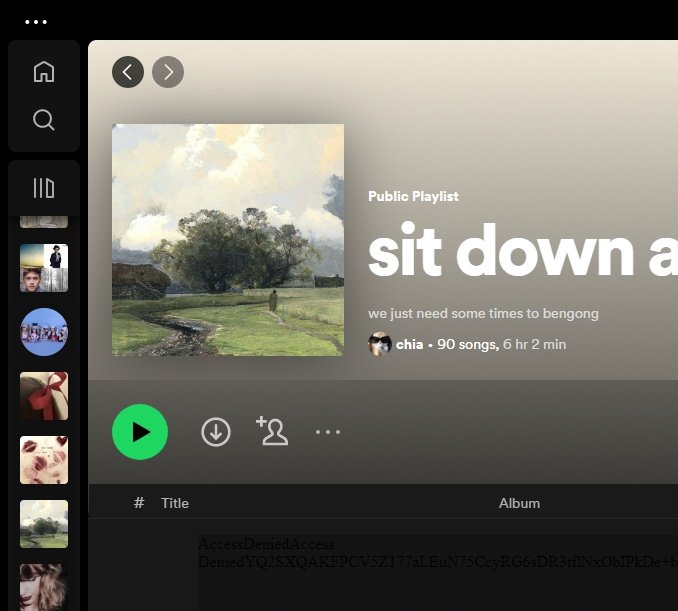Image resolution: width=678 pixels, height=611 pixels.
Task: Open the profile link 'chia'
Action: 409,344
